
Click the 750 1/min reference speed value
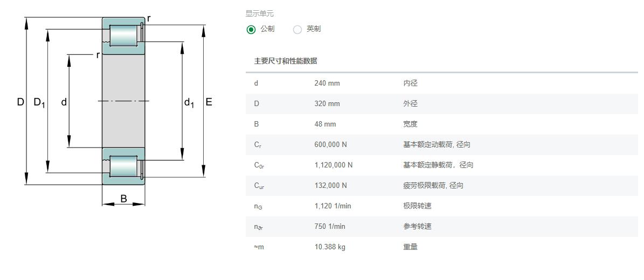point(330,227)
